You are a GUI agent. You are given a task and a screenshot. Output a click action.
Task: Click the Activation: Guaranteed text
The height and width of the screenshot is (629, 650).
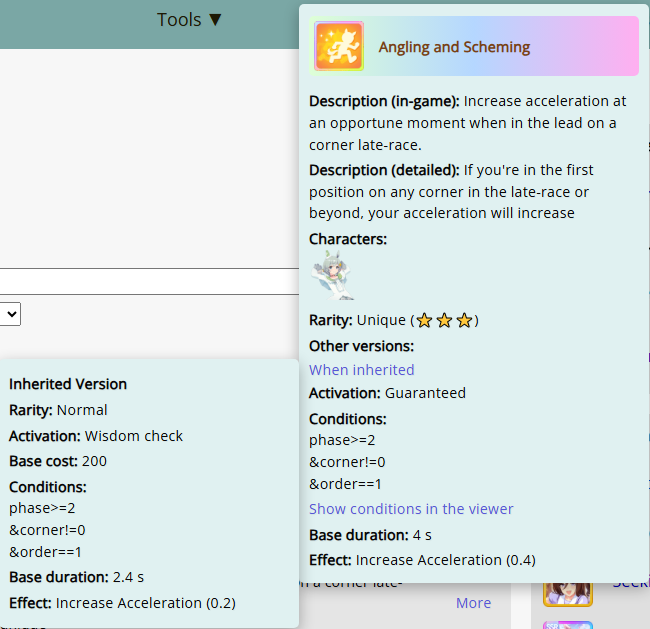pyautogui.click(x=387, y=393)
